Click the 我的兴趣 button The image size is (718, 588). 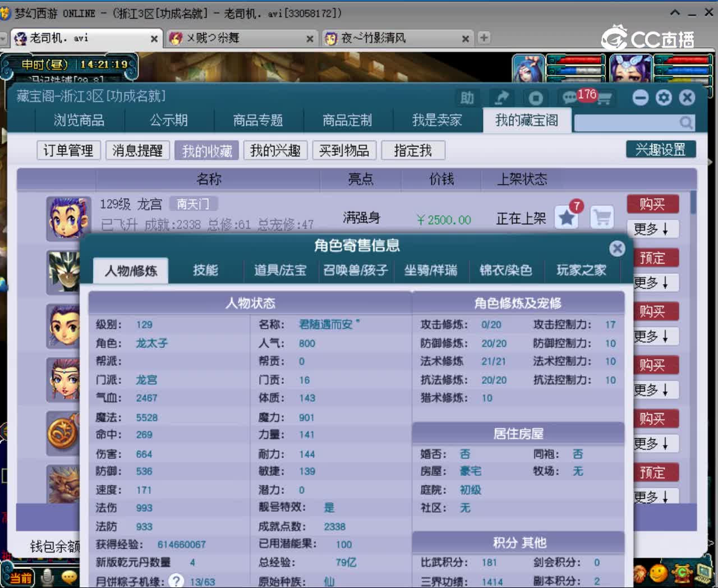tap(275, 150)
